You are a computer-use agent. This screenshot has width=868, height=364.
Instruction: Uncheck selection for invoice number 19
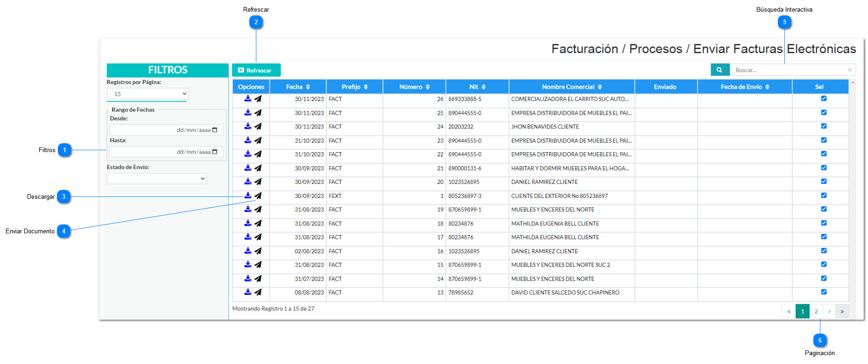coord(824,209)
